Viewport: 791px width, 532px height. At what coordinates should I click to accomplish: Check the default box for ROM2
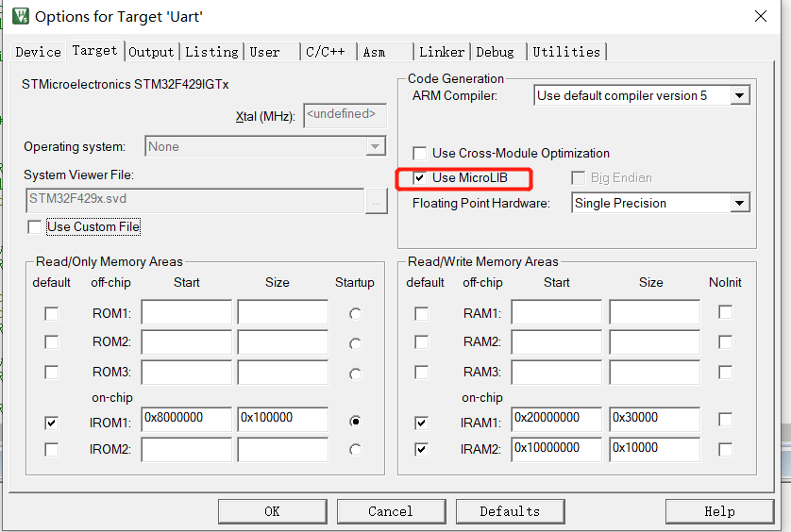(52, 342)
